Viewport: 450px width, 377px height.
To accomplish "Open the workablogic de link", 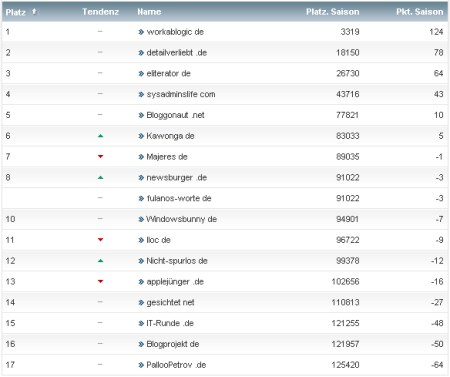I will click(175, 32).
